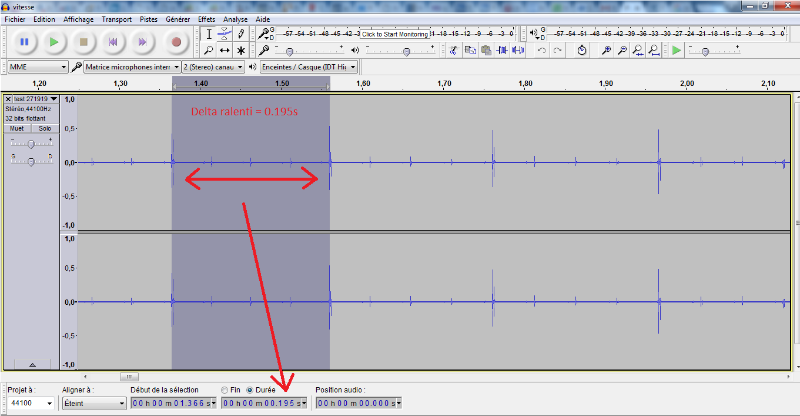The height and width of the screenshot is (416, 800).
Task: Start recording with the red Record button
Action: (x=176, y=42)
